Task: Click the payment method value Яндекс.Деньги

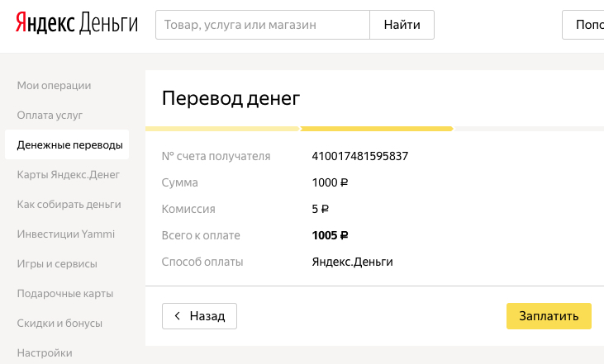Action: 352,262
